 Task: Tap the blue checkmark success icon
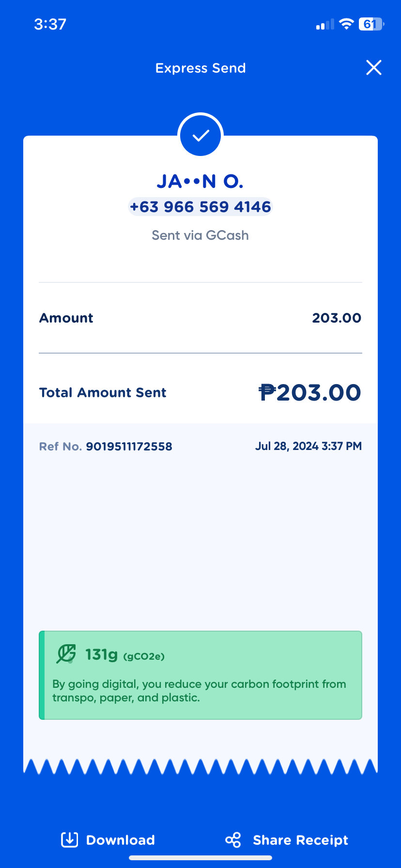tap(200, 135)
